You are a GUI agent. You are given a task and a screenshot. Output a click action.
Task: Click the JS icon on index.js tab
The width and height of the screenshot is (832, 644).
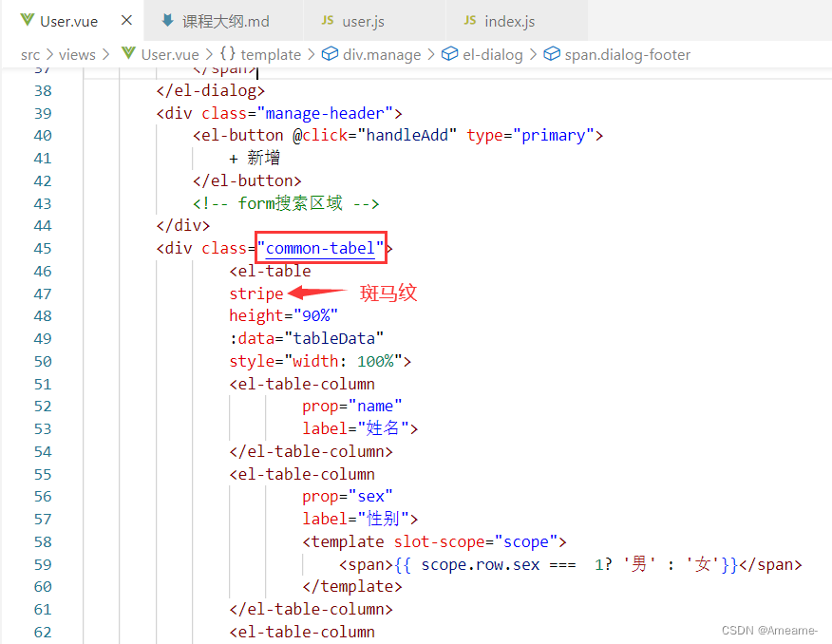469,20
